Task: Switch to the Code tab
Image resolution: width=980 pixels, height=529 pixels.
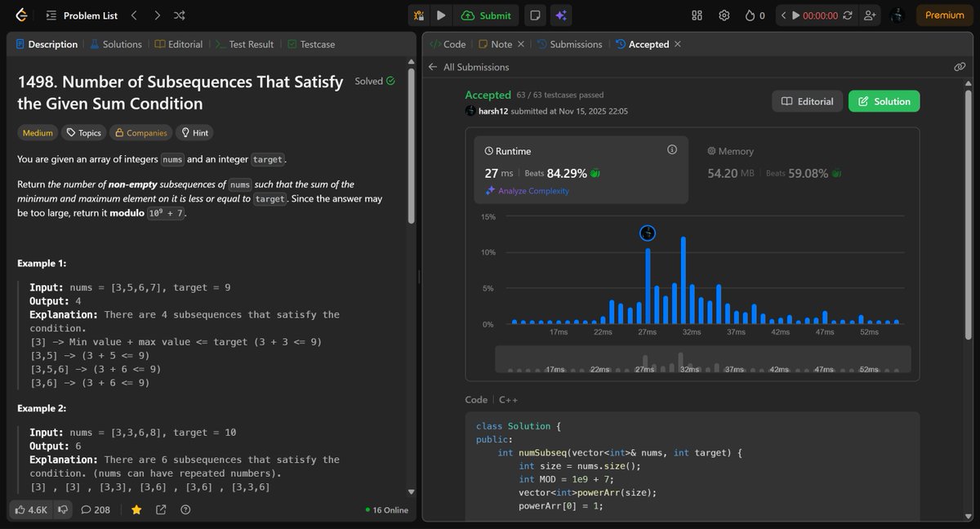Action: 448,44
